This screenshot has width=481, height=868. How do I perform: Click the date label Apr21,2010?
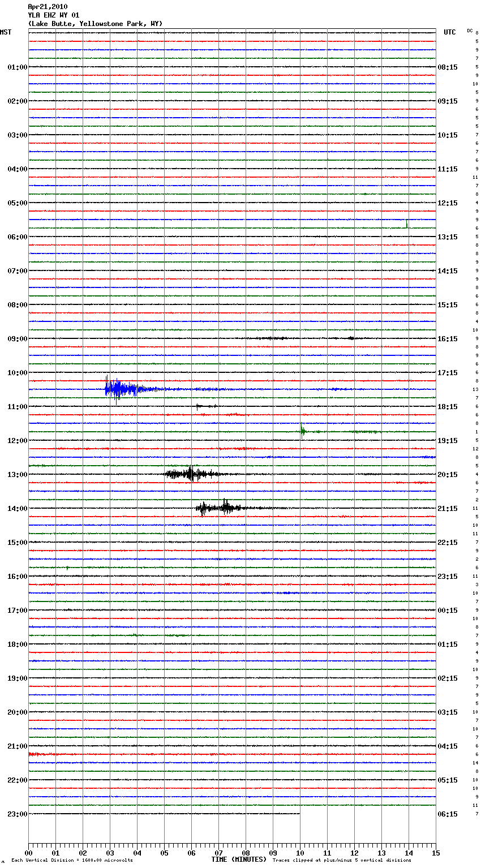click(x=48, y=7)
